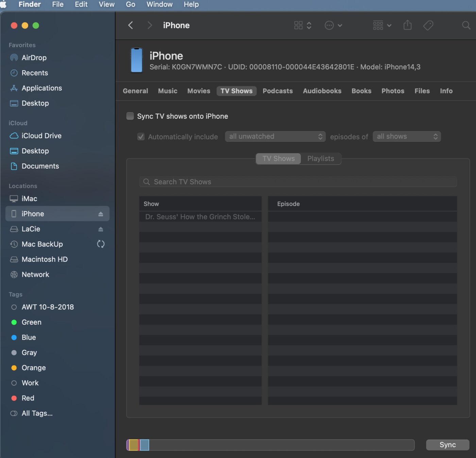Open the View menu
The width and height of the screenshot is (476, 458).
tap(106, 4)
